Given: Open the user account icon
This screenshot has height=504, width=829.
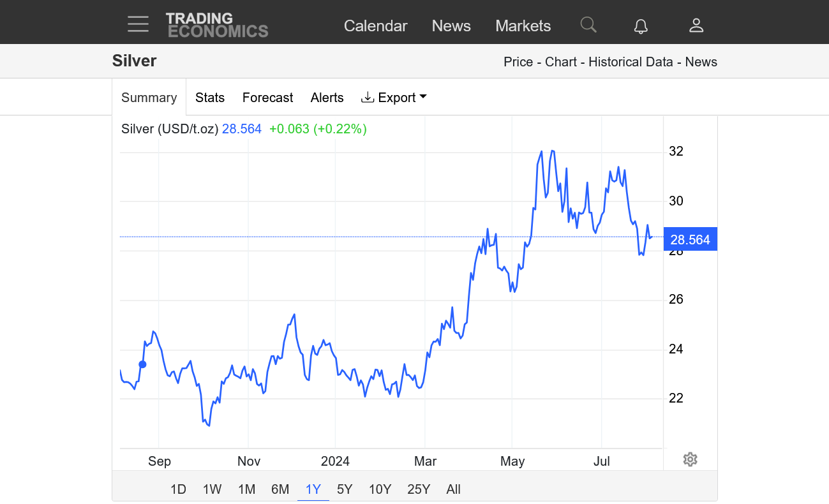Looking at the screenshot, I should [696, 26].
